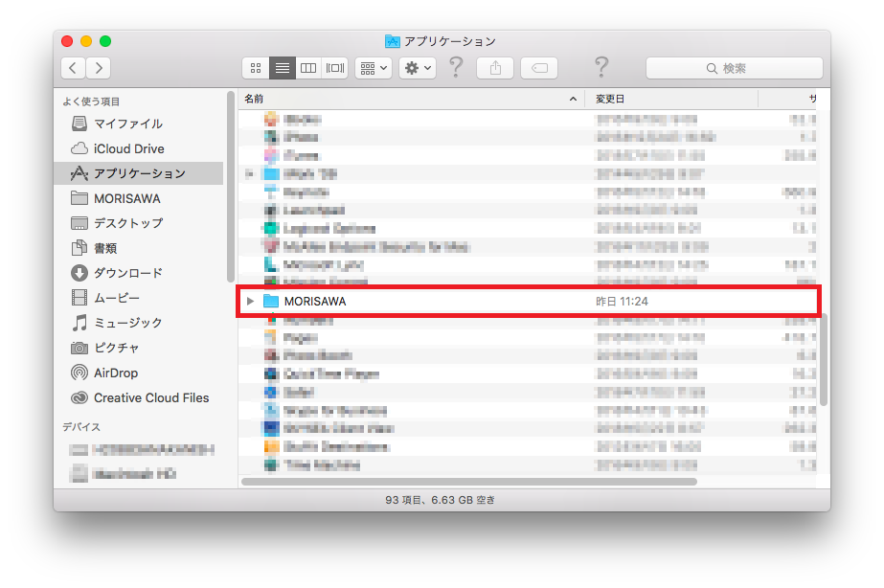Click the question mark beside the search field
Screen dimensions: 884x588
pyautogui.click(x=601, y=68)
